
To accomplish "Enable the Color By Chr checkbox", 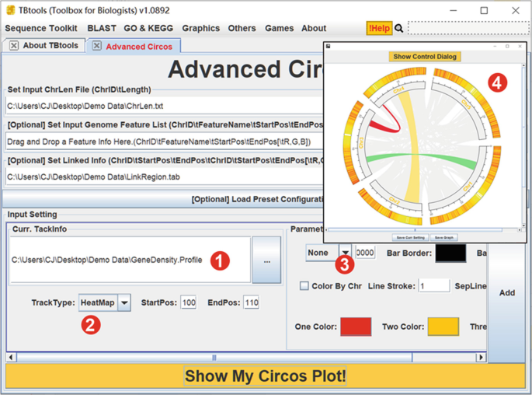I will [x=305, y=286].
